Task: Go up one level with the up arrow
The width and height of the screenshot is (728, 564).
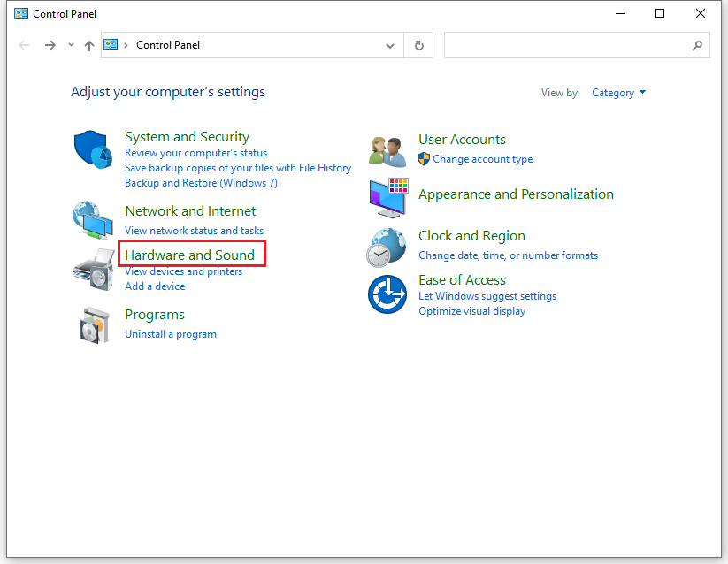Action: pos(88,44)
